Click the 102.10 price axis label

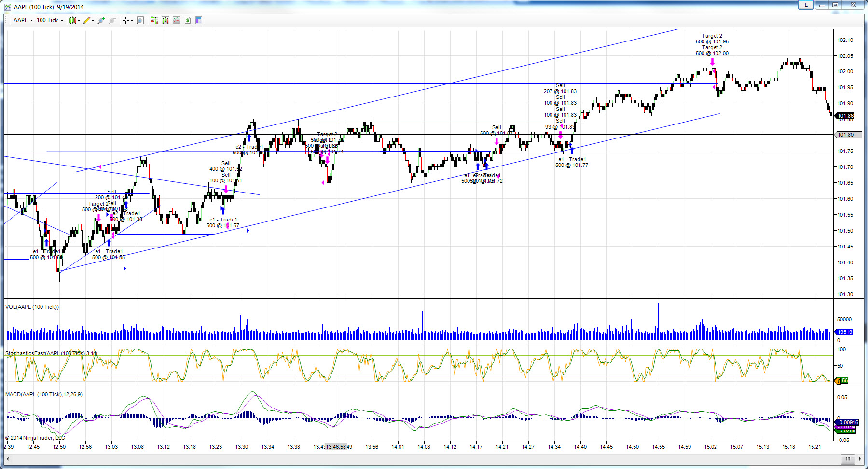(x=845, y=40)
